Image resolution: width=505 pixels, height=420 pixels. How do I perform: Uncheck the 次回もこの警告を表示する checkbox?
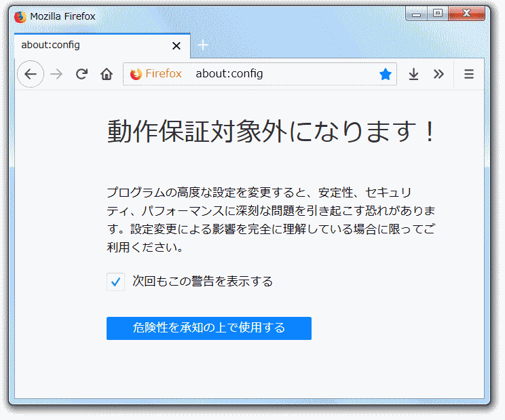pyautogui.click(x=115, y=282)
